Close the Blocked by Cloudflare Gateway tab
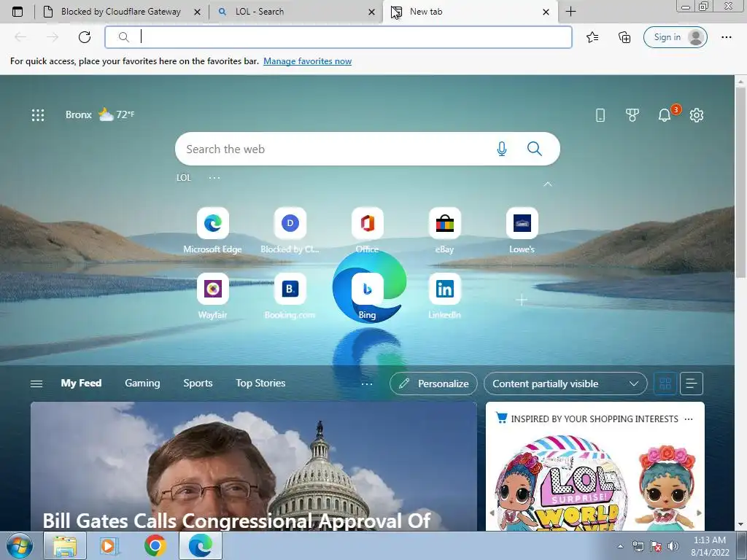This screenshot has width=747, height=560. 197,12
